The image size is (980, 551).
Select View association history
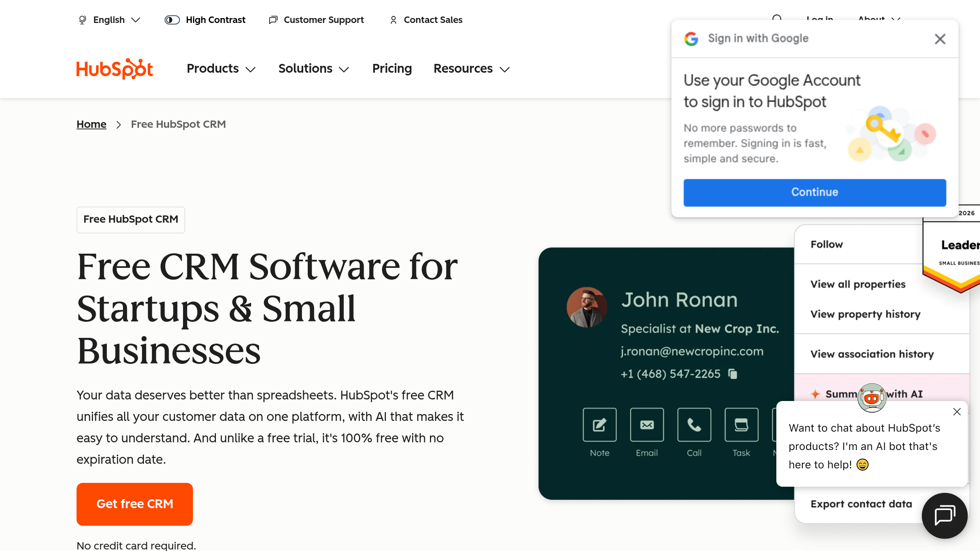click(x=872, y=354)
